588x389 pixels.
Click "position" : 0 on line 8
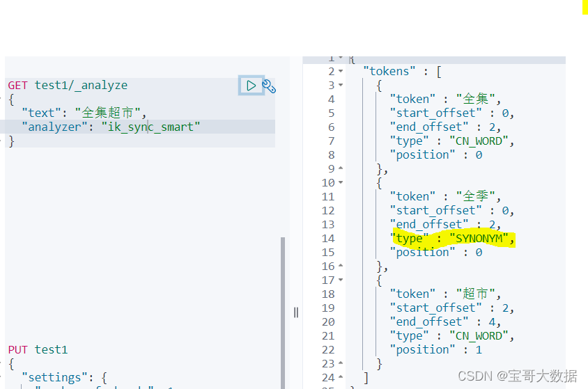click(435, 154)
